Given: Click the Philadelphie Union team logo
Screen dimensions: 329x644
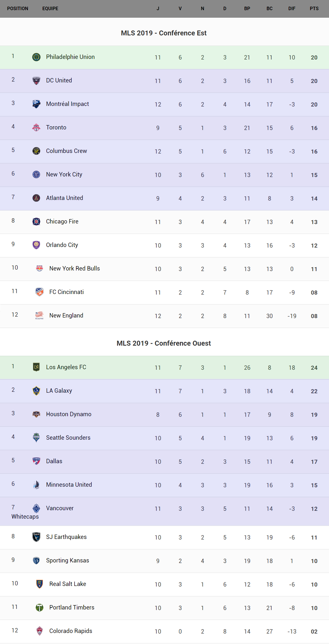Looking at the screenshot, I should [x=36, y=57].
